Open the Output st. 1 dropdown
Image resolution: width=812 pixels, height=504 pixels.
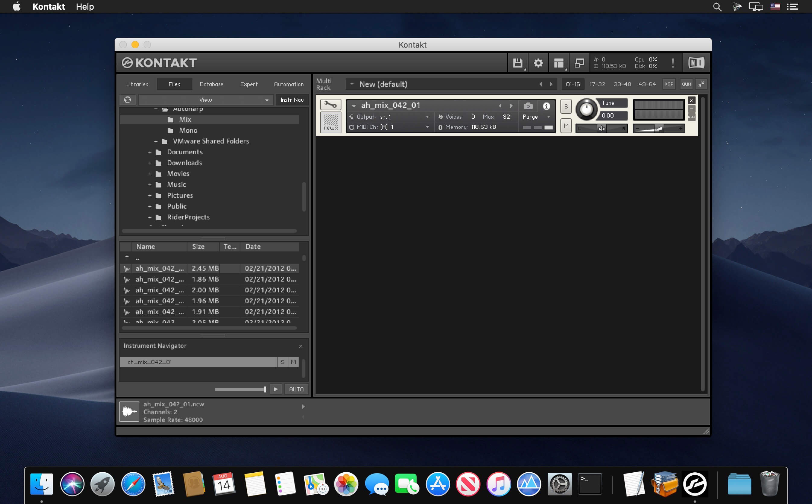click(x=389, y=117)
